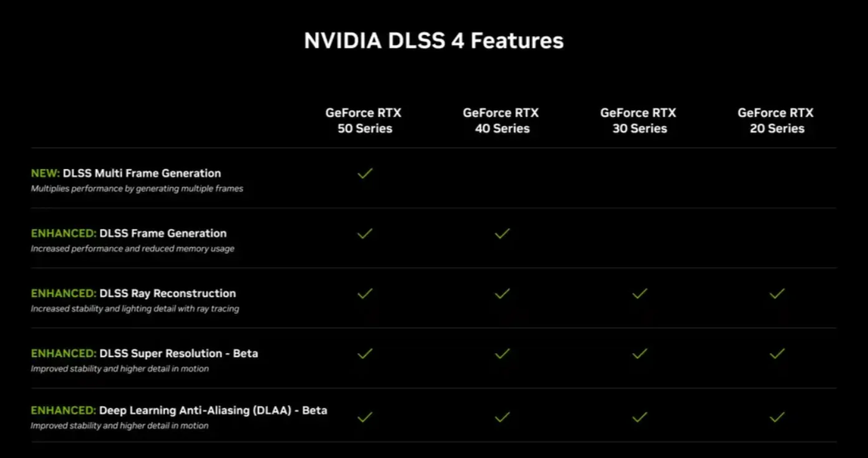Click the 40 Series Super Resolution checkmark
The height and width of the screenshot is (458, 868).
[x=502, y=354]
